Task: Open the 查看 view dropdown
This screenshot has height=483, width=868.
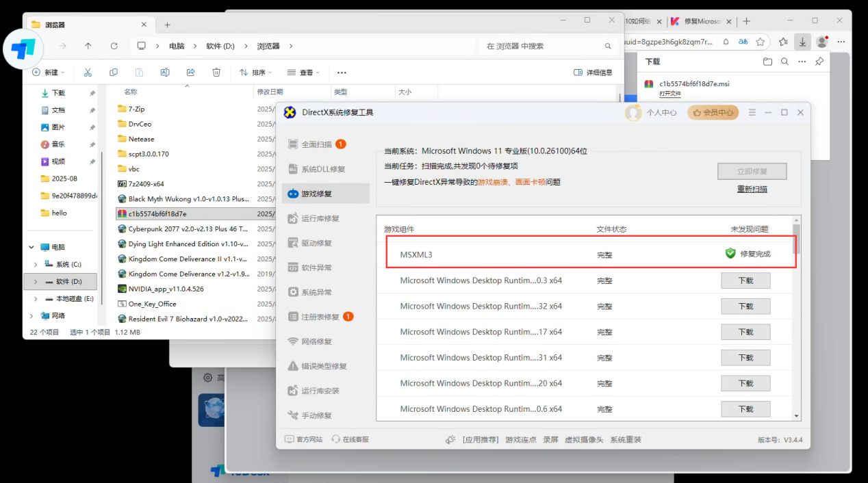Action: [303, 73]
